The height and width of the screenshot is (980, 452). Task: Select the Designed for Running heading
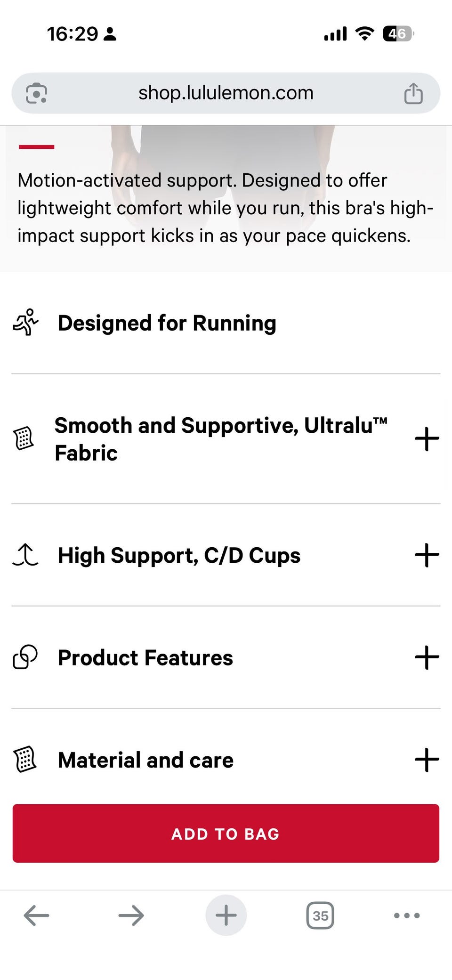pos(167,323)
